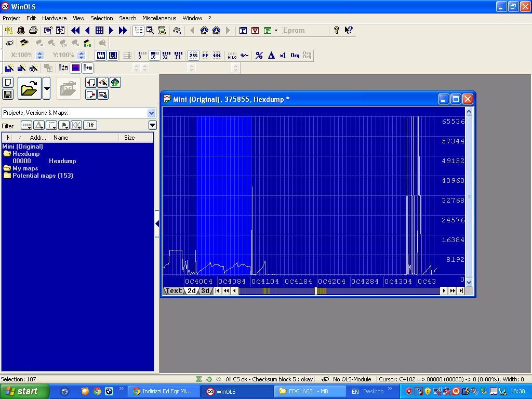Step forward with the single right arrow
This screenshot has width=532, height=399.
point(111,31)
